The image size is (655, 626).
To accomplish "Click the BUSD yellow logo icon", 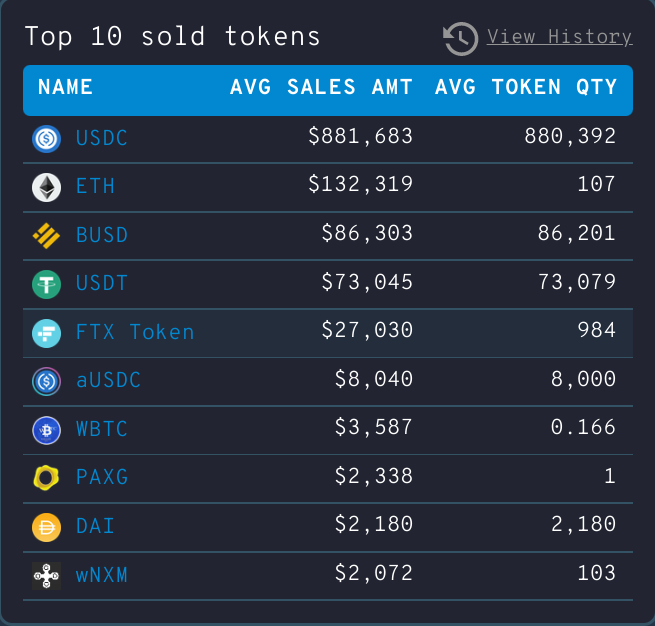I will tap(46, 236).
